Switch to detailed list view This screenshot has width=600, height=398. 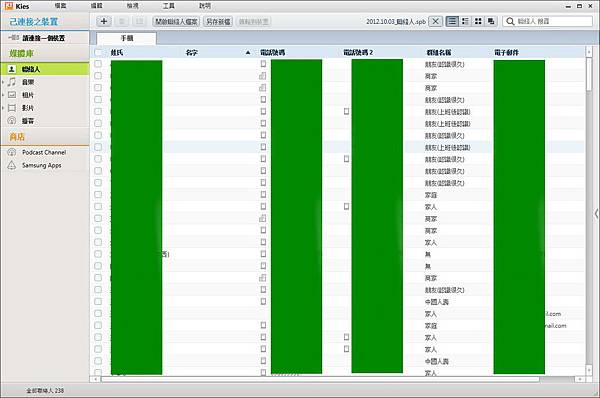(465, 21)
